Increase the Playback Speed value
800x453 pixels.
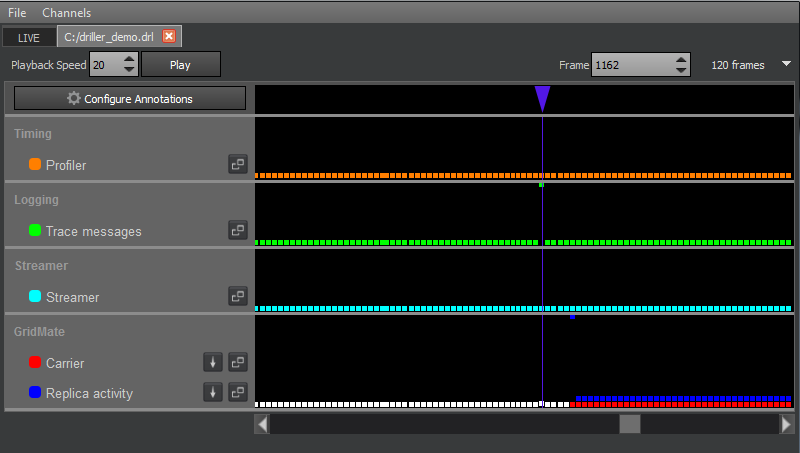(129, 60)
